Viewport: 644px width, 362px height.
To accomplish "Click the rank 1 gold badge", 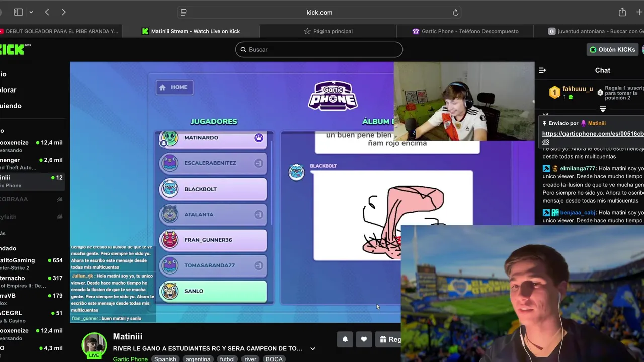I will tap(554, 93).
